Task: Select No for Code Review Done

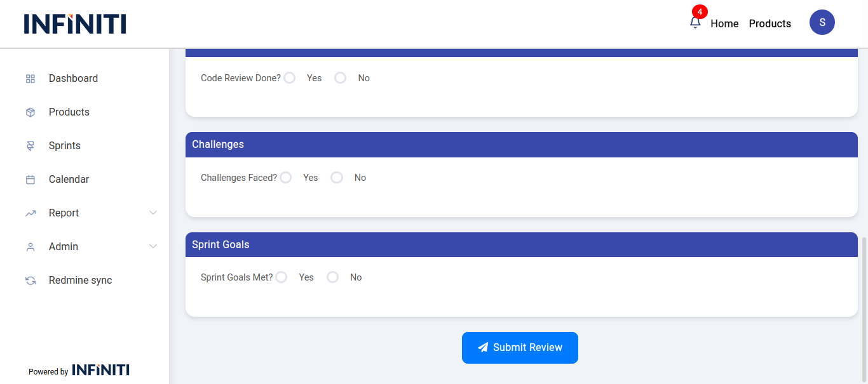Action: 341,78
